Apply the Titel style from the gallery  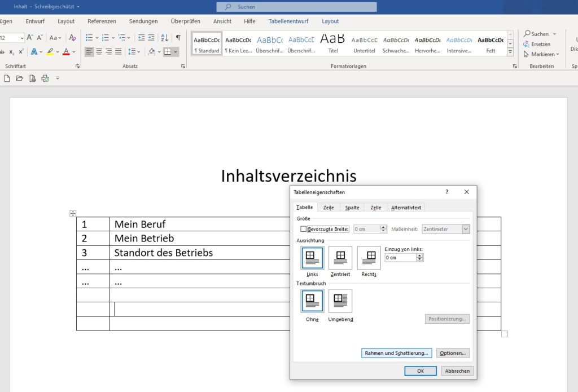click(333, 43)
